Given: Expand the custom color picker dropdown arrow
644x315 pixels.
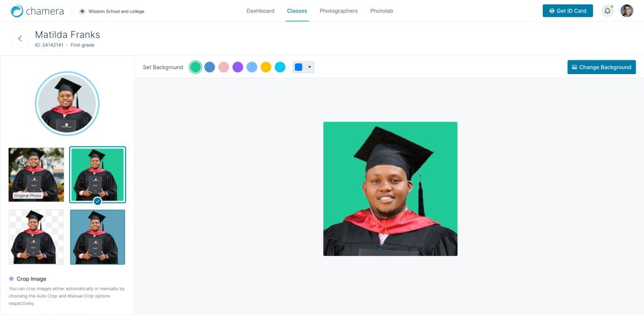Looking at the screenshot, I should pos(309,67).
